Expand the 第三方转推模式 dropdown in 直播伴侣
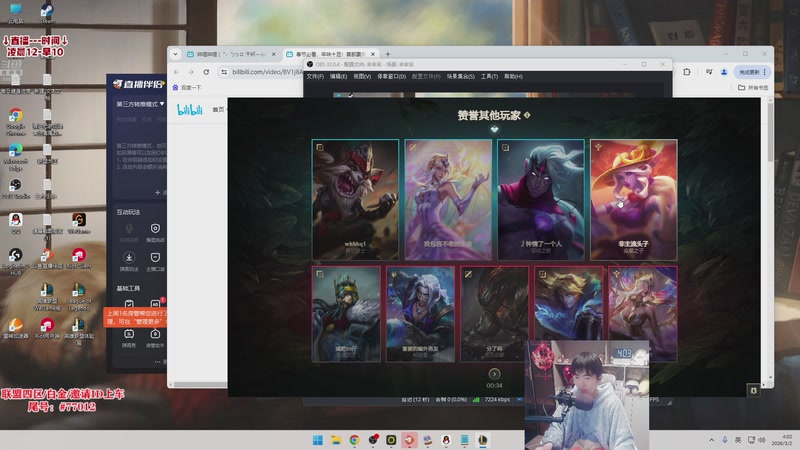The image size is (800, 450). click(140, 104)
